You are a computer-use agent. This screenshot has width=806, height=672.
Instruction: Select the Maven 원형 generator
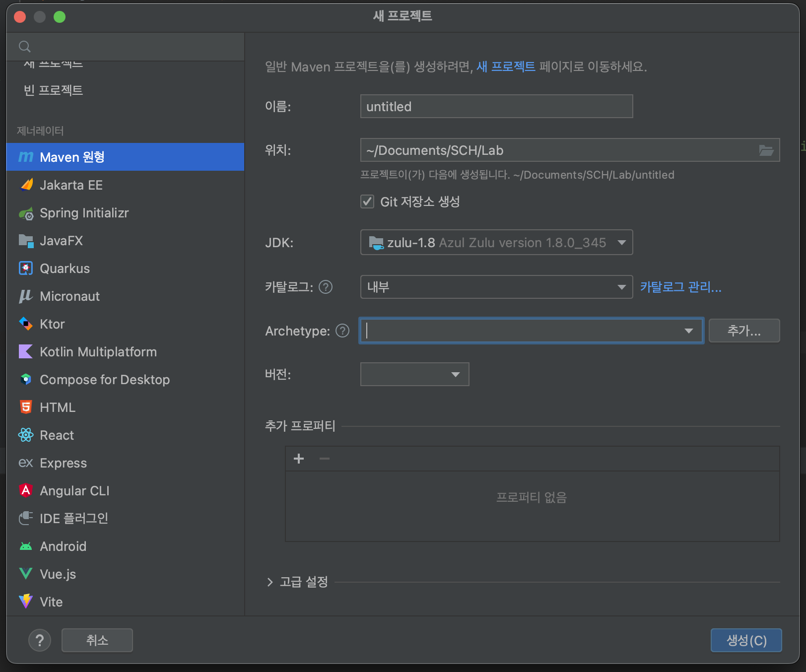125,157
